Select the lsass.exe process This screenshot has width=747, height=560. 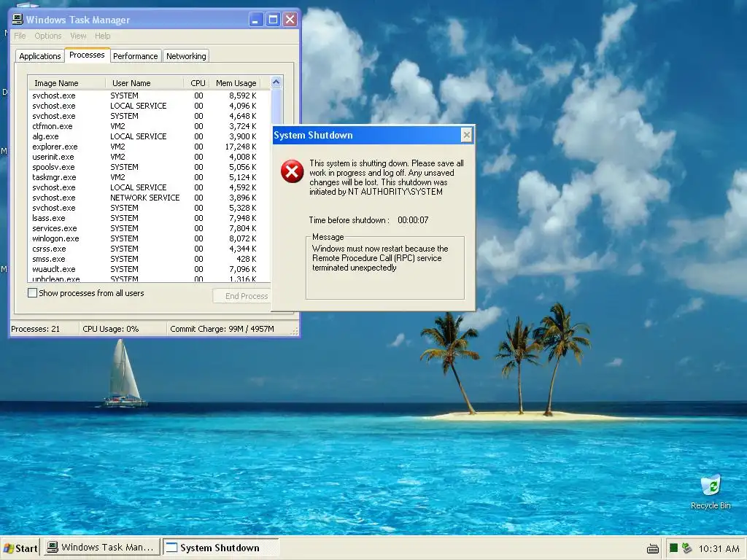(149, 218)
